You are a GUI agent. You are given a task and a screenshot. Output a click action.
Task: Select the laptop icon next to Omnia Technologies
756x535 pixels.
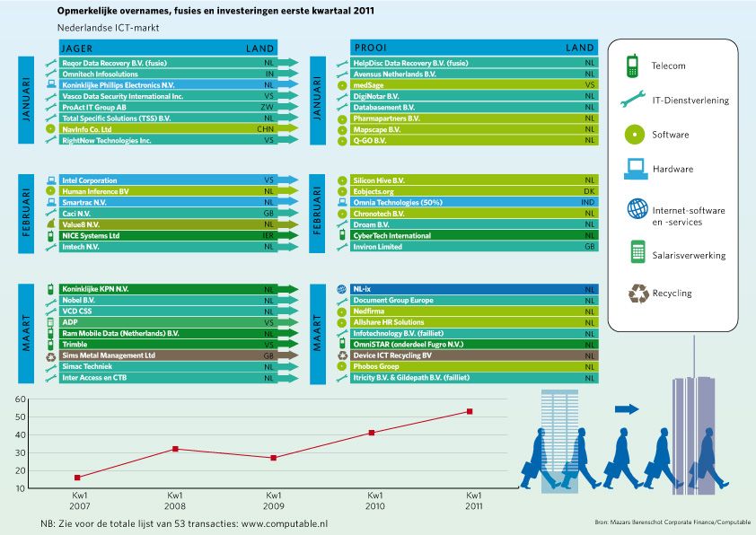coord(342,202)
